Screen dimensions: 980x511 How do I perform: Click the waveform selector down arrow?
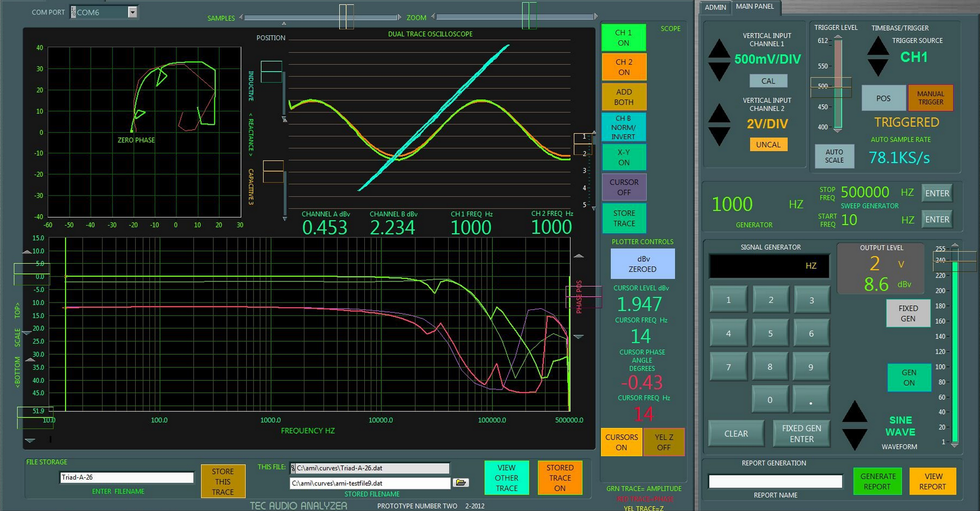tap(855, 439)
